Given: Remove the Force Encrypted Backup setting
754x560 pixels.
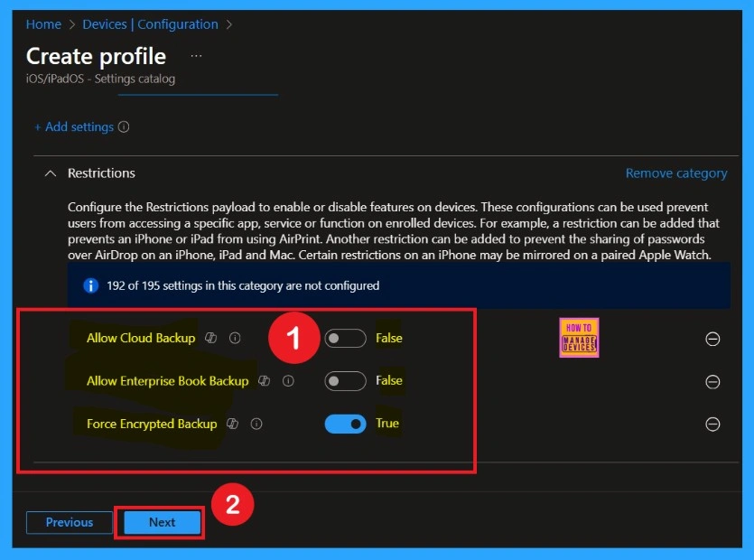Looking at the screenshot, I should pos(712,424).
